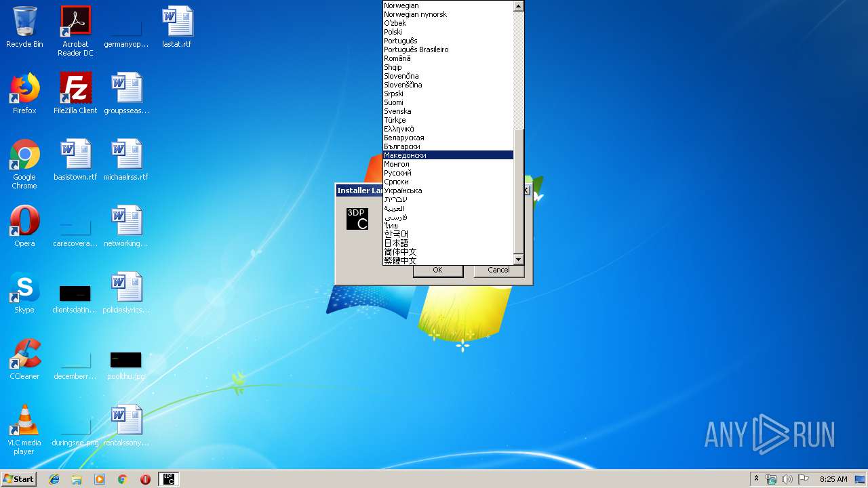Switch to 3DP Chip installer taskbar button
868x488 pixels.
coord(169,479)
